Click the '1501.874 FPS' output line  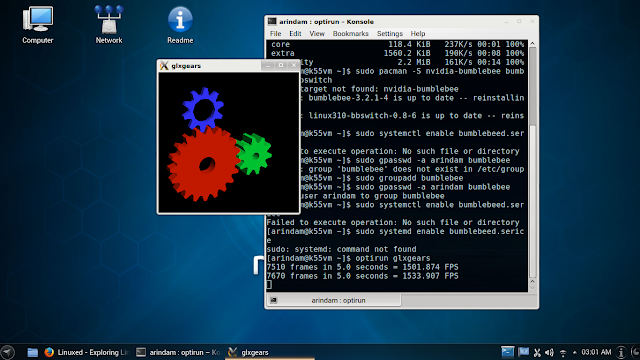[362, 267]
